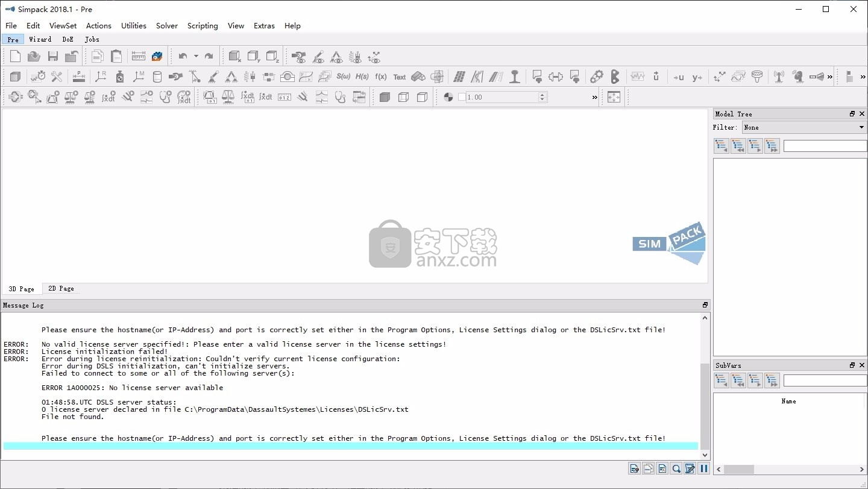Close the Model Tree panel
The image size is (868, 489).
[862, 114]
